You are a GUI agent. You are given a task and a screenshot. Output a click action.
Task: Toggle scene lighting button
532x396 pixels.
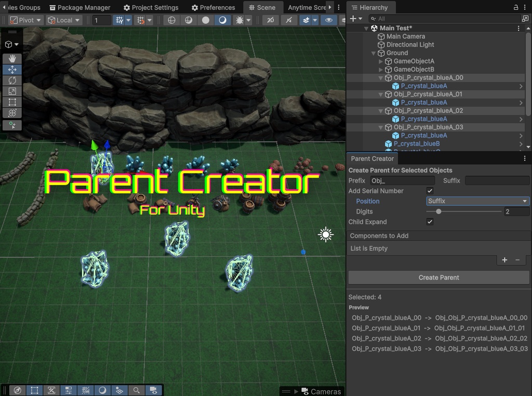(289, 20)
